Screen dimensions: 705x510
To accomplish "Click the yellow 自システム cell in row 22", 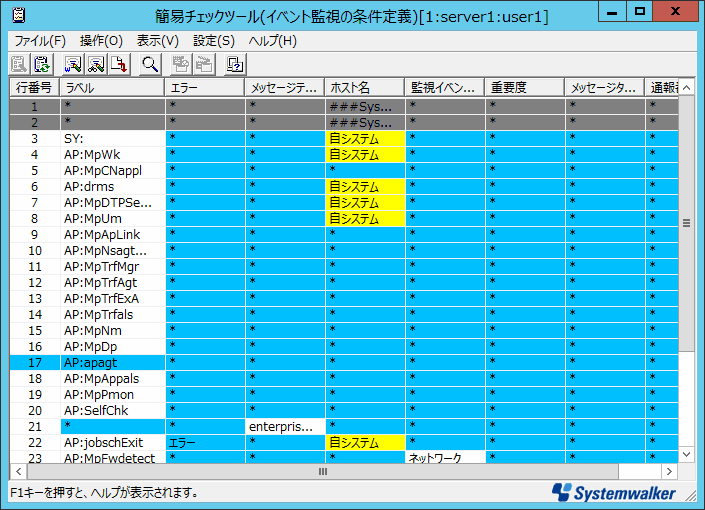I will [364, 442].
